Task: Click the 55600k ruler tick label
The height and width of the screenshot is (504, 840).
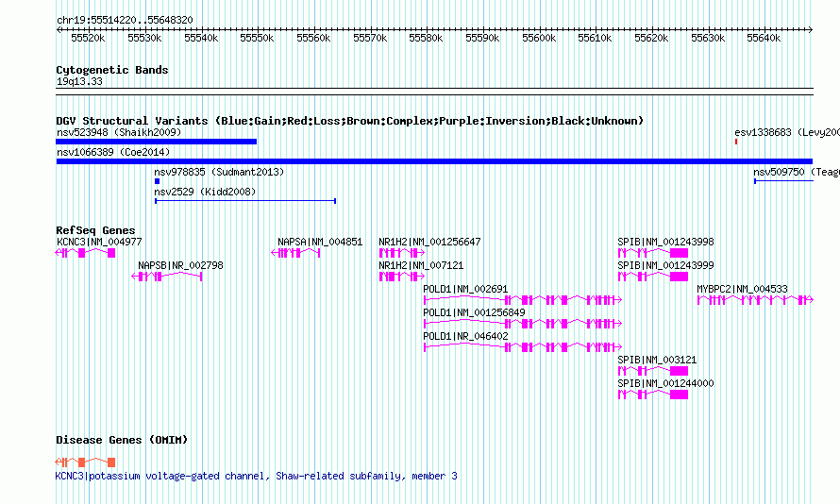Action: click(x=539, y=38)
